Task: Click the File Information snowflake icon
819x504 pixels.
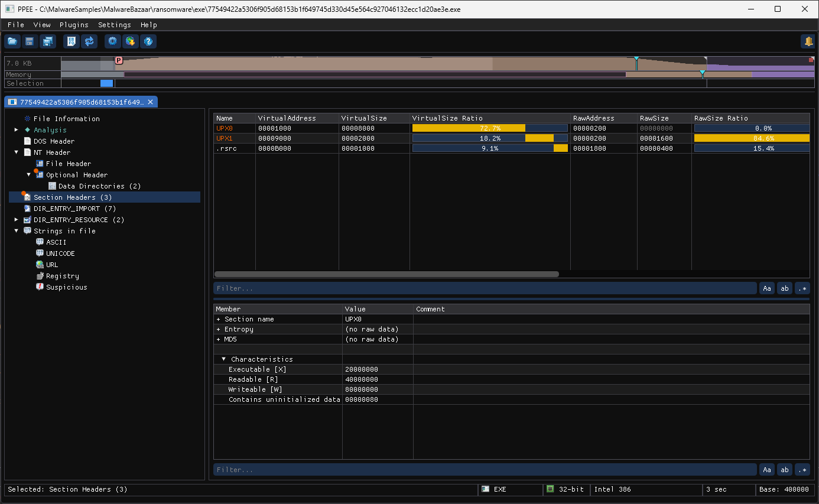Action: click(27, 119)
